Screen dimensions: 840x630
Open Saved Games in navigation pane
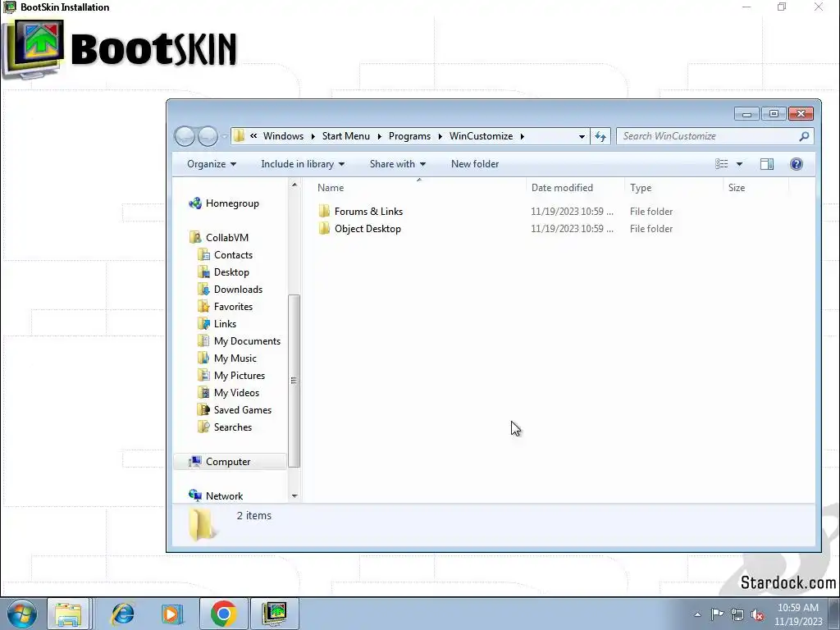pyautogui.click(x=242, y=410)
